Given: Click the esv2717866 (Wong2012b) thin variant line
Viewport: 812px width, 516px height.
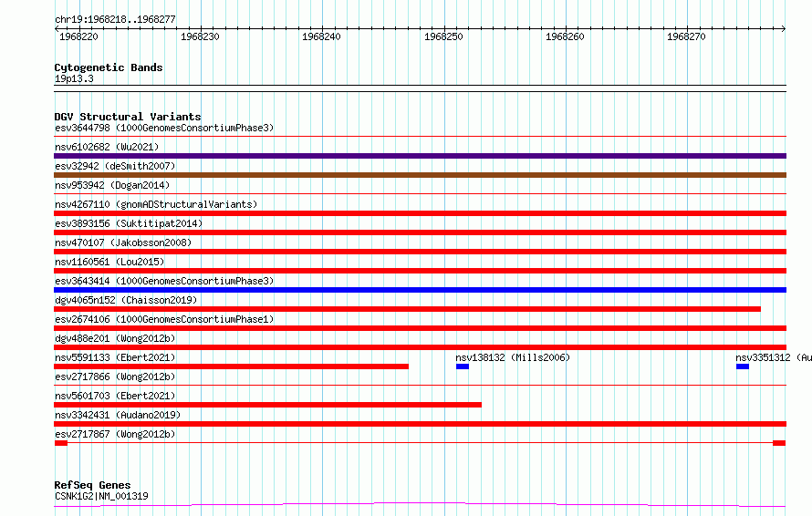Looking at the screenshot, I should point(420,385).
